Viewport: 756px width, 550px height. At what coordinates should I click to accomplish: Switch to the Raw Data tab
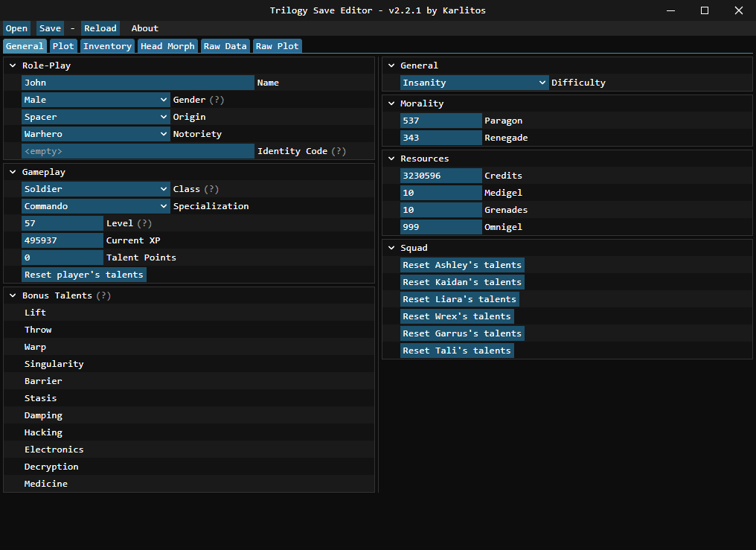225,46
